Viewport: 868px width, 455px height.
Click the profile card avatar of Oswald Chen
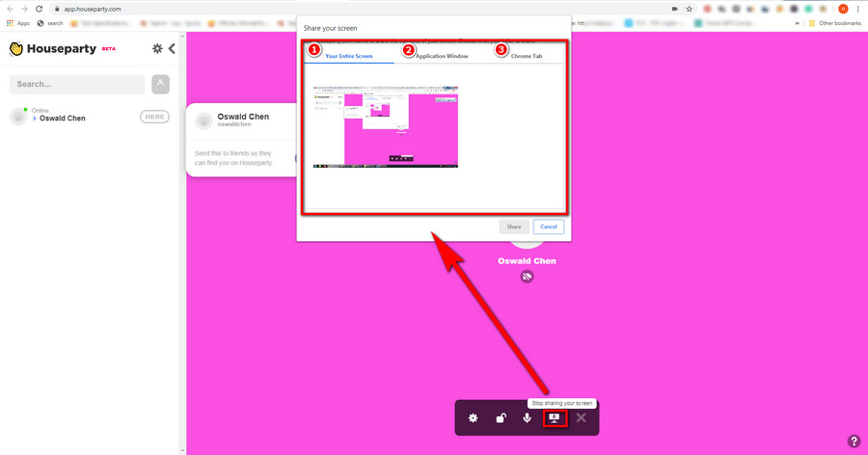click(x=203, y=120)
